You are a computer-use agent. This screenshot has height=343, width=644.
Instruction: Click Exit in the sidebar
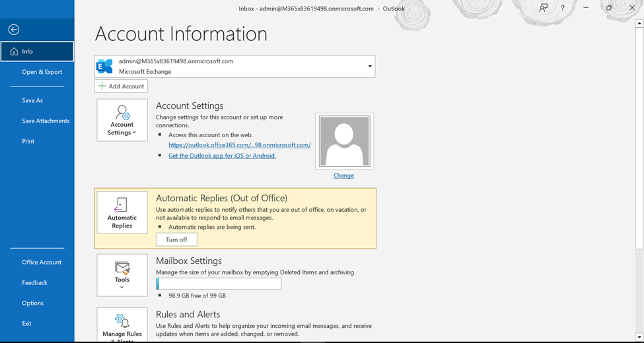[37, 324]
